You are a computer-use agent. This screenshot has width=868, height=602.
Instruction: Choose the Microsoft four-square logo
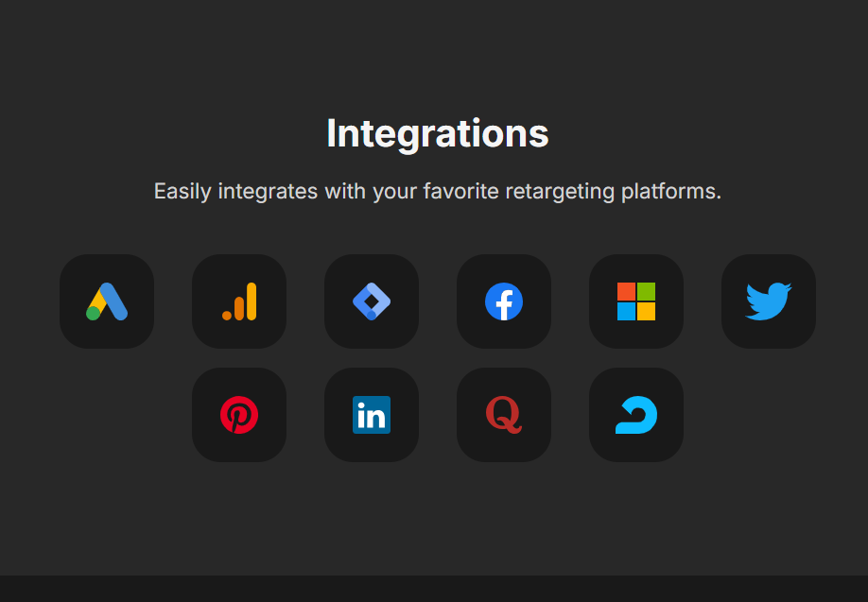click(x=636, y=301)
